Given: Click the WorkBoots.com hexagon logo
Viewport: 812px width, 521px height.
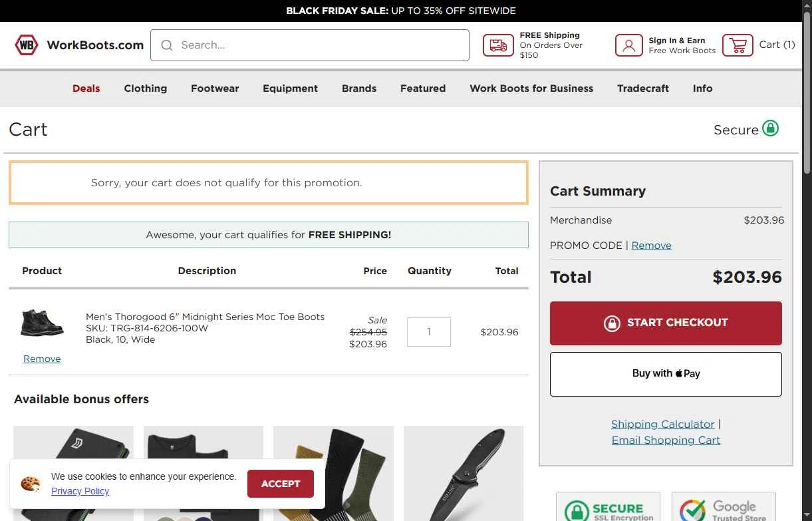Looking at the screenshot, I should tap(27, 45).
